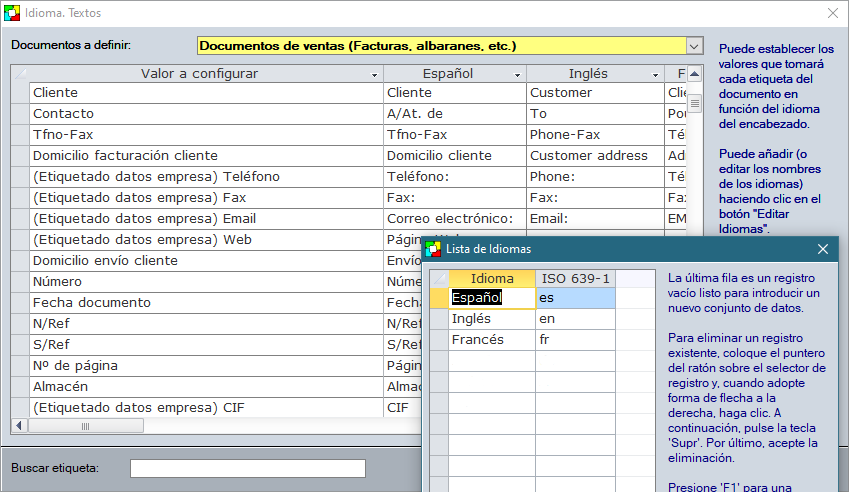Select the Contacto row label cell
Screen dimensions: 849x492
point(205,114)
